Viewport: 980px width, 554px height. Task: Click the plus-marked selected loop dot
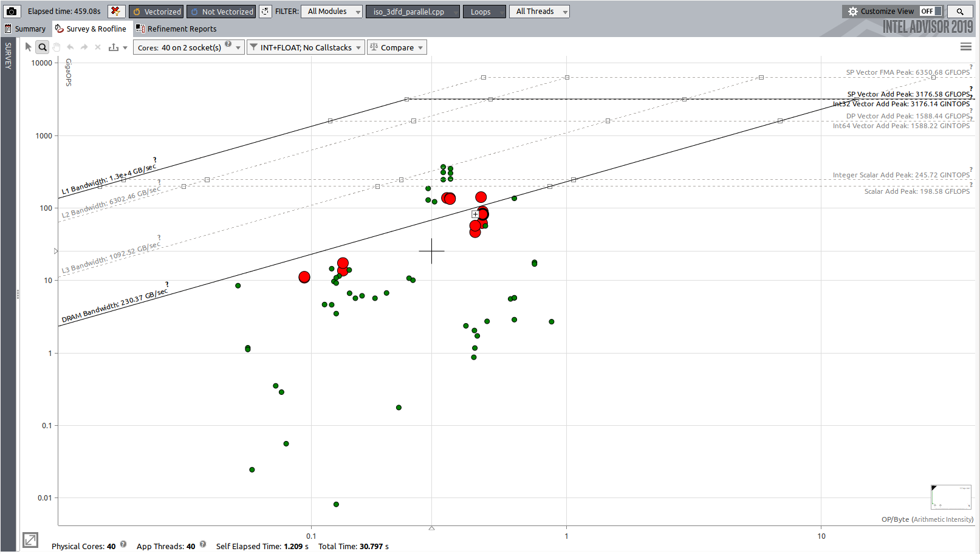click(x=475, y=214)
